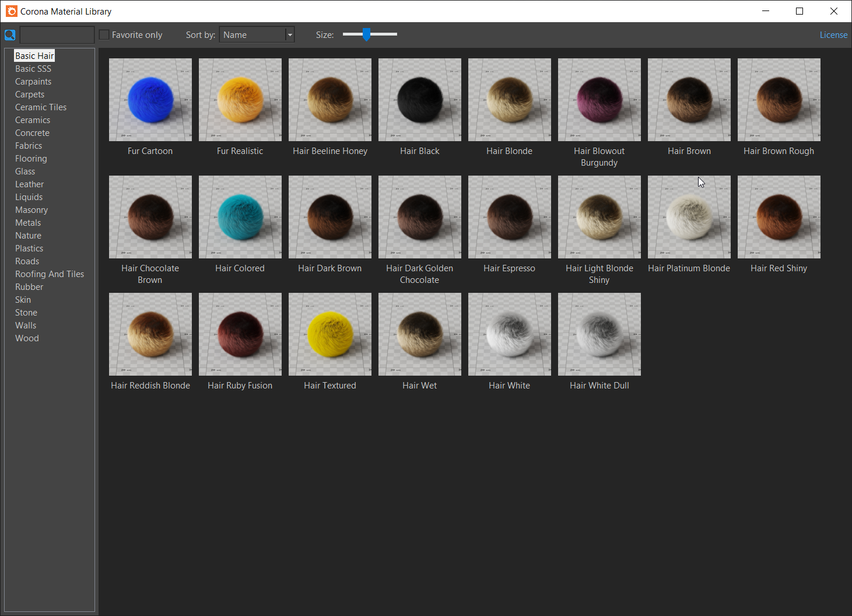Screen dimensions: 852x616
Task: Select the Hair Reddish Blonde thumbnail
Action: tap(150, 334)
